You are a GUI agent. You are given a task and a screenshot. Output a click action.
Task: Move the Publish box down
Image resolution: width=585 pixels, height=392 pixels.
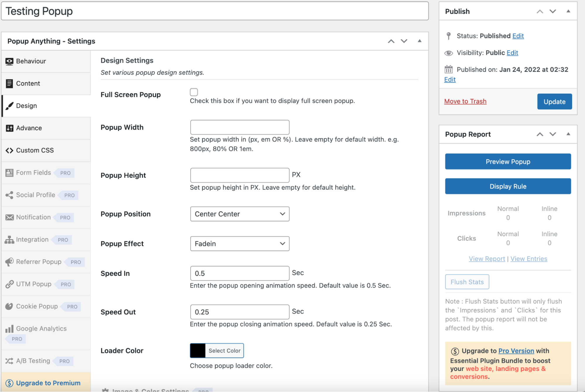[553, 11]
